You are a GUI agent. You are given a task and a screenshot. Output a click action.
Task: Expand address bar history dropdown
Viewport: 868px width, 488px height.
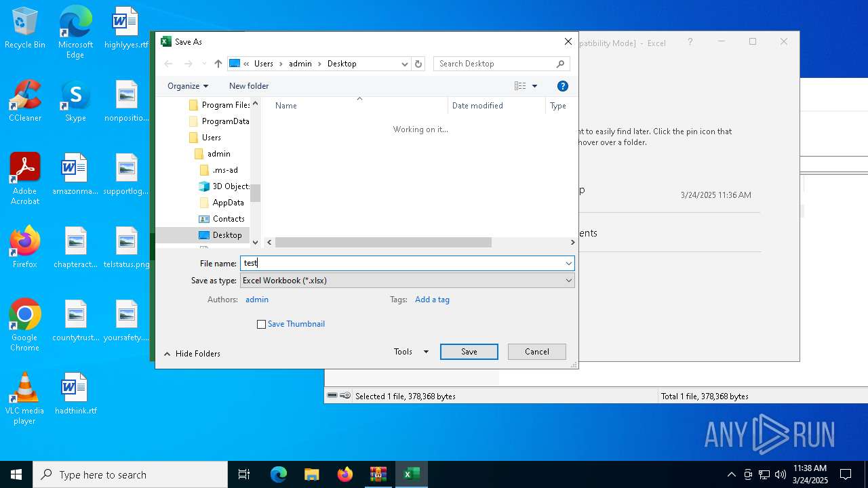(x=405, y=64)
